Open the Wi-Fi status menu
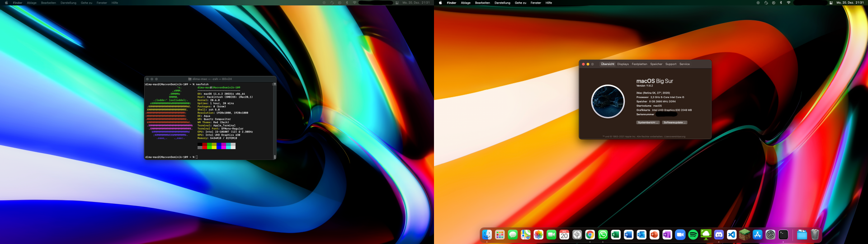This screenshot has height=244, width=868. (788, 3)
